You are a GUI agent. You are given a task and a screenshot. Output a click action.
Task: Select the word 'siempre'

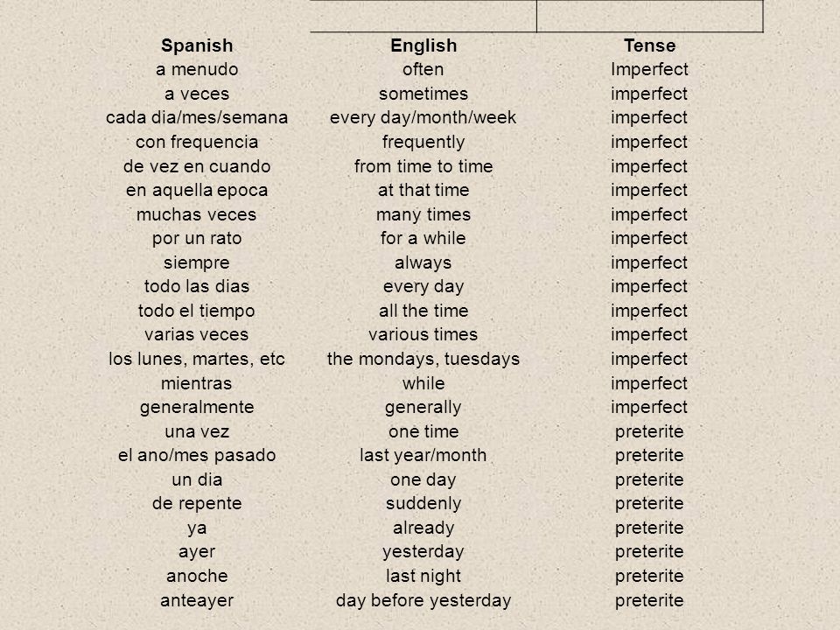coord(197,263)
